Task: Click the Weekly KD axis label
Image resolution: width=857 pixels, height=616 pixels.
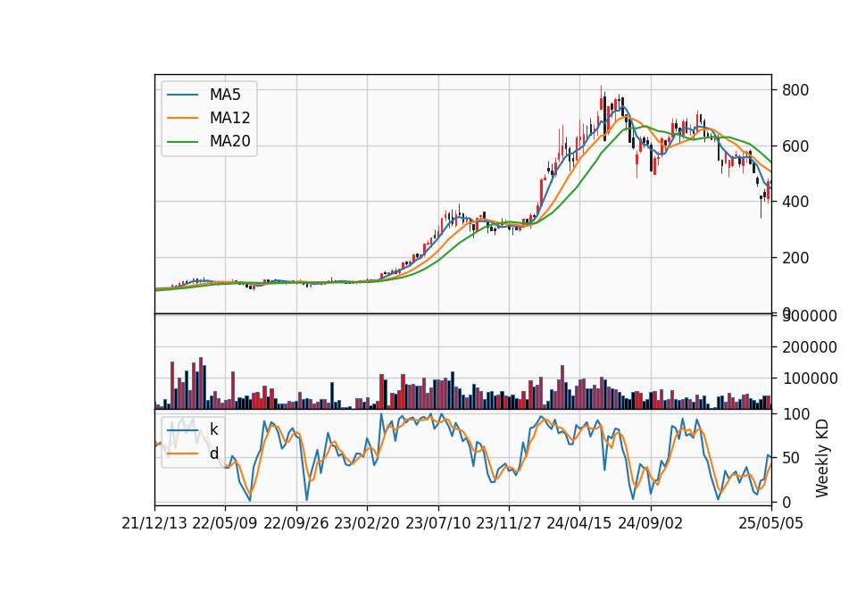Action: 822,459
